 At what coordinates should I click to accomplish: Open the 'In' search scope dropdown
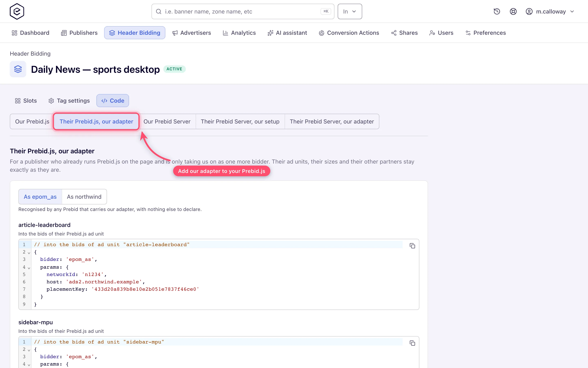coord(350,11)
